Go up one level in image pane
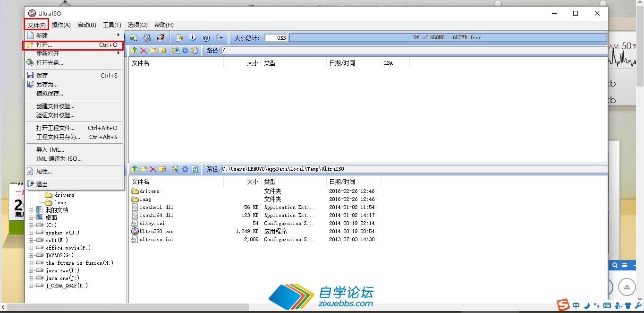 point(134,51)
